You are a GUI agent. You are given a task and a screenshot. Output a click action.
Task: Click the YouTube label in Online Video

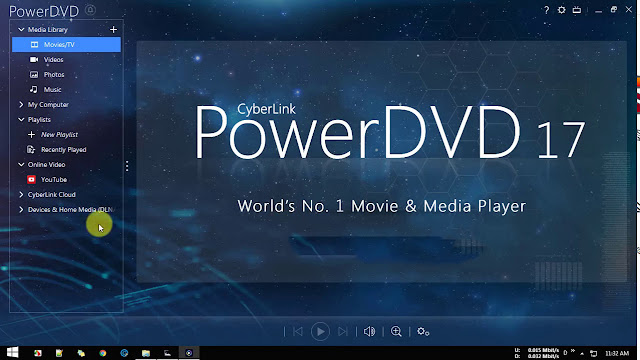[54, 180]
